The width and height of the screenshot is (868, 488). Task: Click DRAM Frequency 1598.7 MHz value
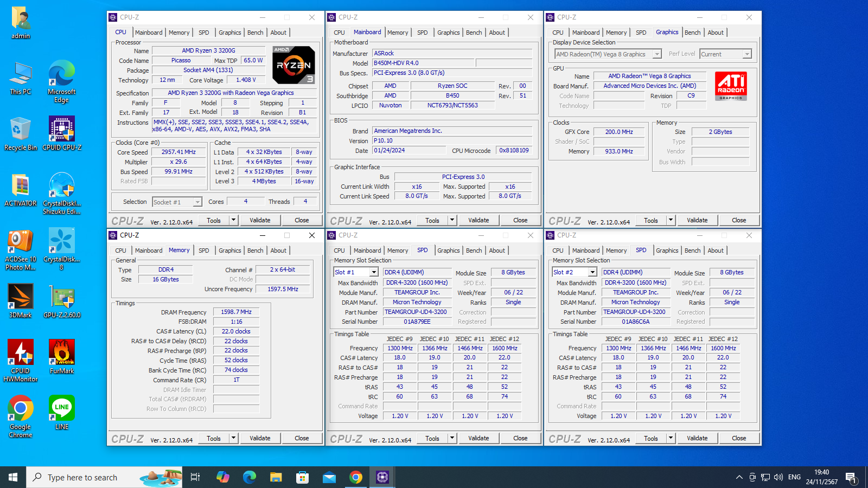(237, 312)
